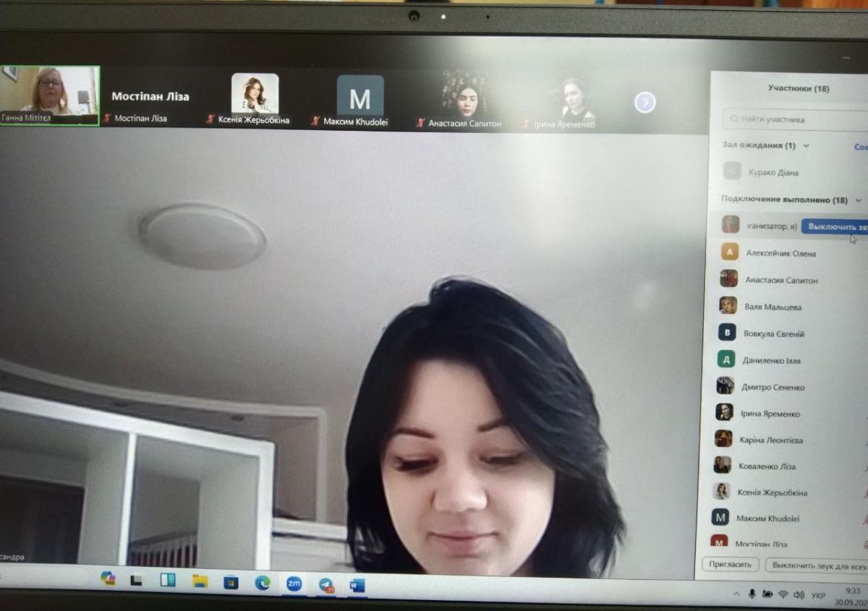Click the Пригласить button
Image resolution: width=868 pixels, height=611 pixels.
click(x=730, y=565)
